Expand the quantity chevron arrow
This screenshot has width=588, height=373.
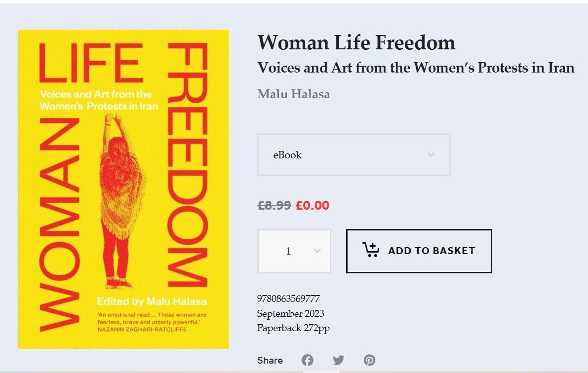click(x=317, y=251)
